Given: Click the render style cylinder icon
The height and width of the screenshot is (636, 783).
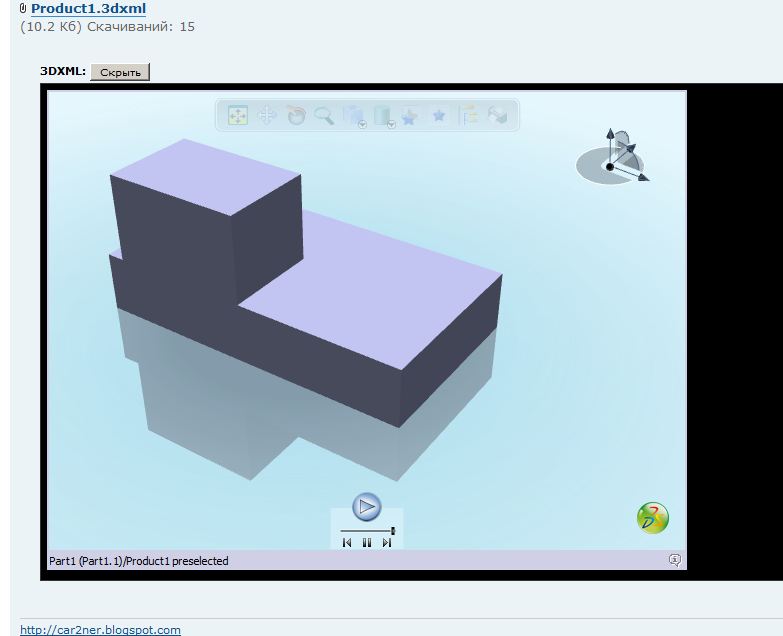Looking at the screenshot, I should coord(382,115).
